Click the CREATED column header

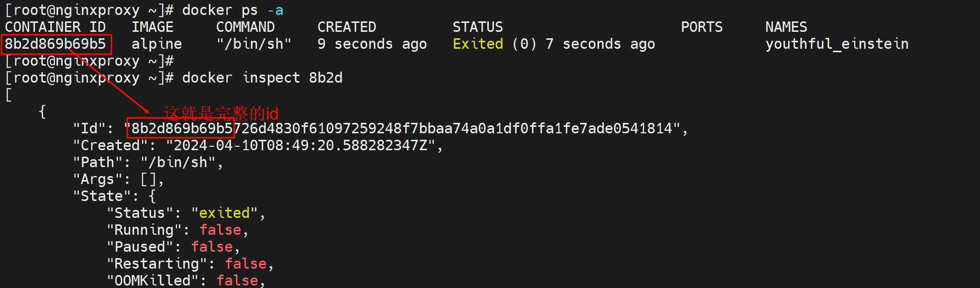point(347,27)
